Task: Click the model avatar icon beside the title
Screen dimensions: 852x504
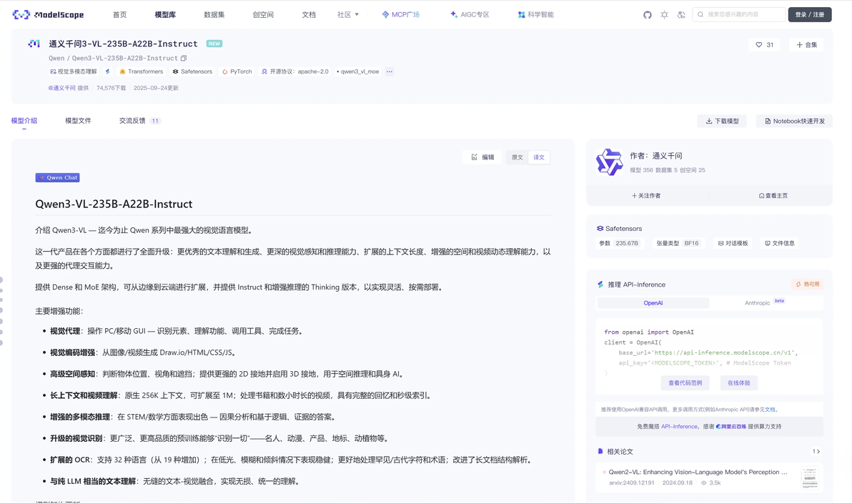Action: (34, 44)
